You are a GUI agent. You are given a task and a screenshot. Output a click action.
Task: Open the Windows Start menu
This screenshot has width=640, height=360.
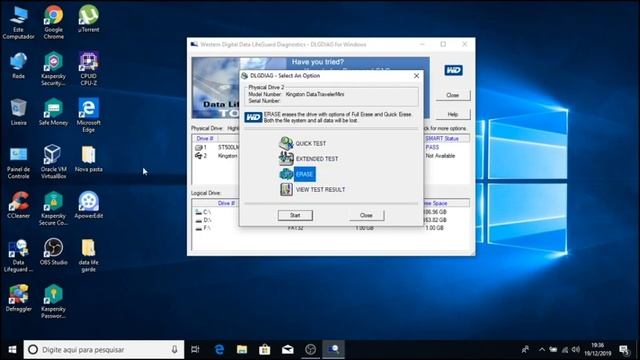tap(12, 350)
